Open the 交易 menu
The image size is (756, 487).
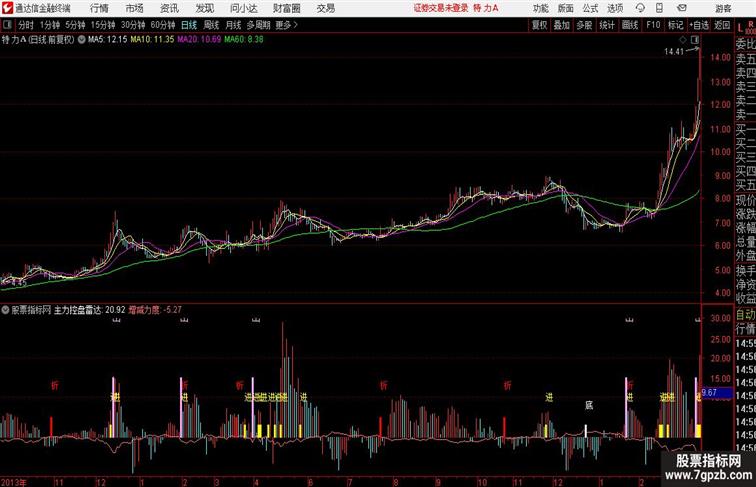325,8
